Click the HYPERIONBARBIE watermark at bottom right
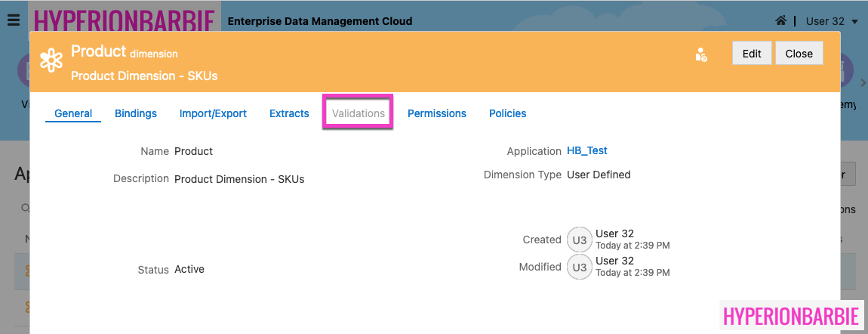868x334 pixels. pyautogui.click(x=790, y=317)
